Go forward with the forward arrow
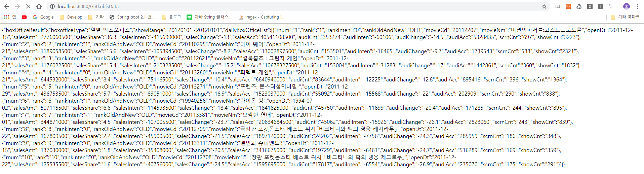Image resolution: width=644 pixels, height=174 pixels. coord(17,6)
